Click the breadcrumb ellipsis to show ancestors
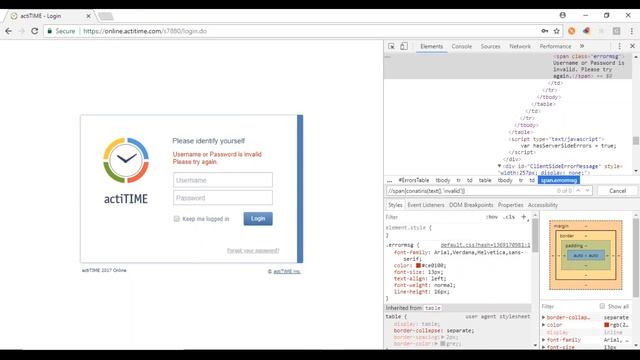Viewport: 640px width, 360px height. 389,180
